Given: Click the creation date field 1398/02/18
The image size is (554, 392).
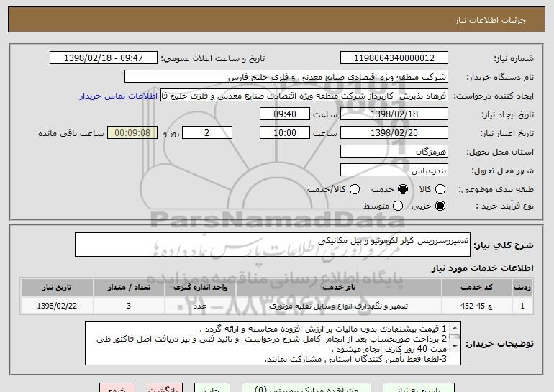Looking at the screenshot, I should (x=394, y=114).
